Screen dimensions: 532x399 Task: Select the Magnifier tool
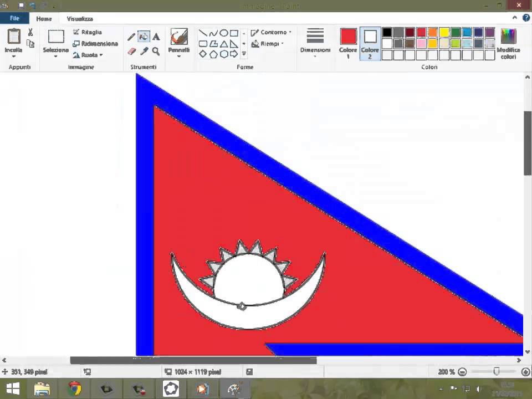(x=156, y=51)
